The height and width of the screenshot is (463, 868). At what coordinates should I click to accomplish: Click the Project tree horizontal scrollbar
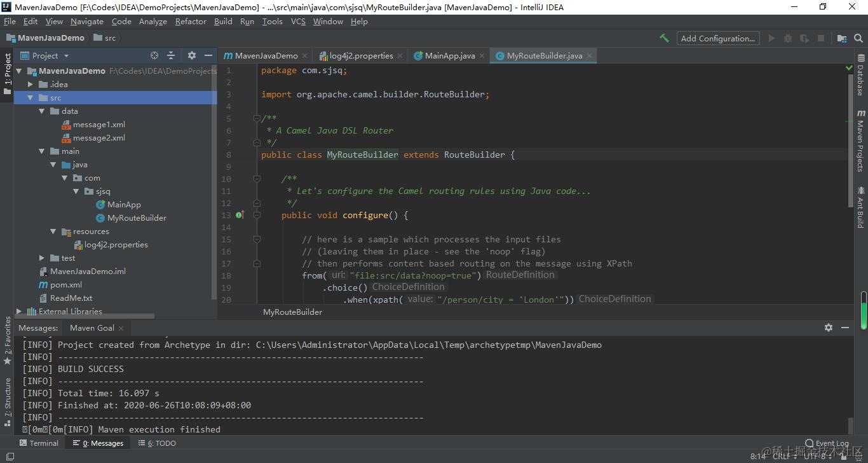point(85,315)
